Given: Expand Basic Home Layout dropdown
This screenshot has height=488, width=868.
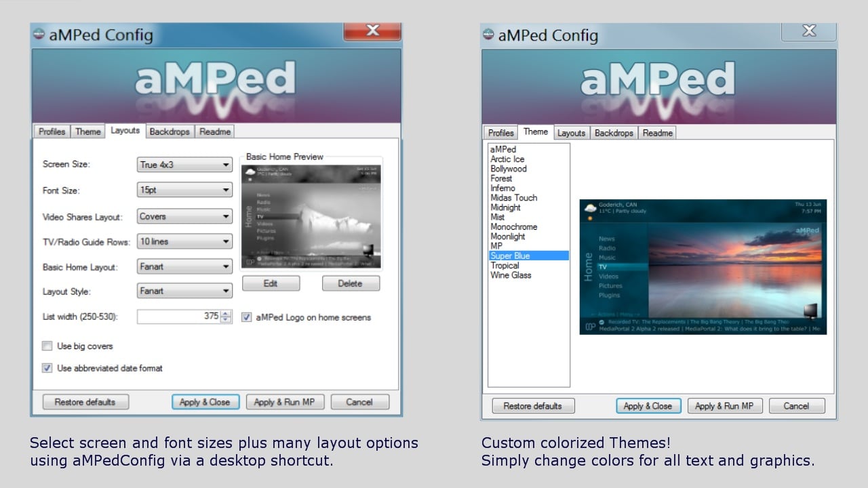Looking at the screenshot, I should pyautogui.click(x=185, y=266).
